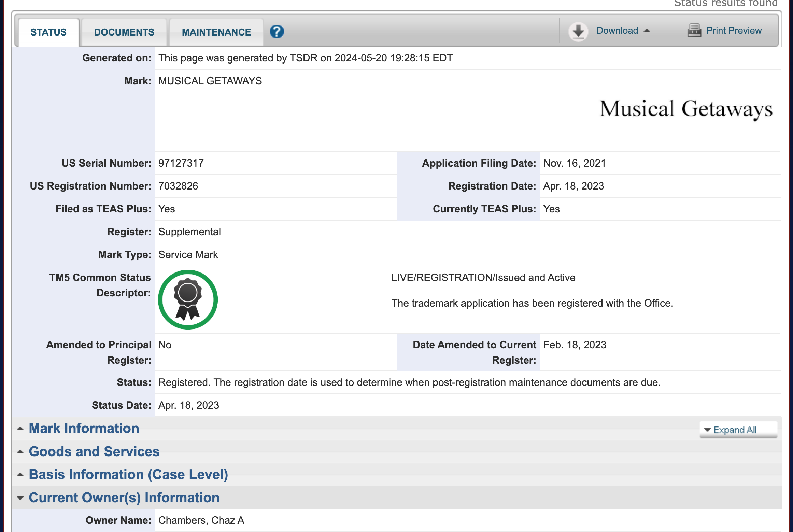Click the Goods and Services section header
Screen dimensions: 793x532
point(94,451)
